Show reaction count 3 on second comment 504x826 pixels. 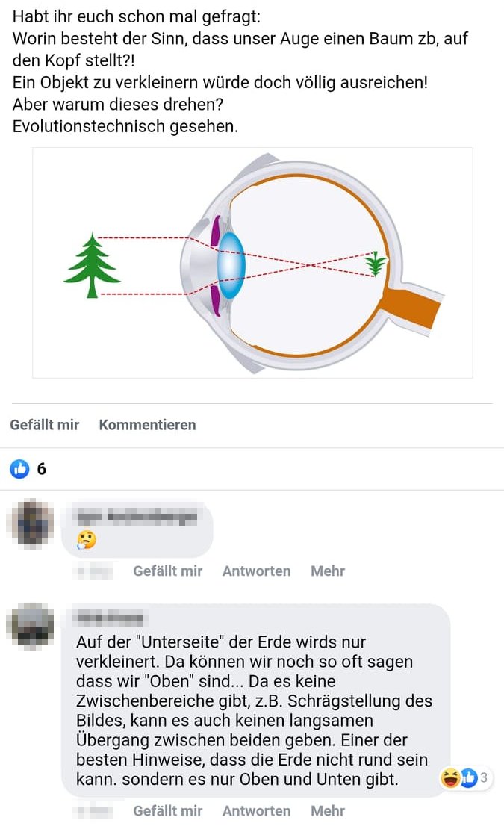(483, 777)
